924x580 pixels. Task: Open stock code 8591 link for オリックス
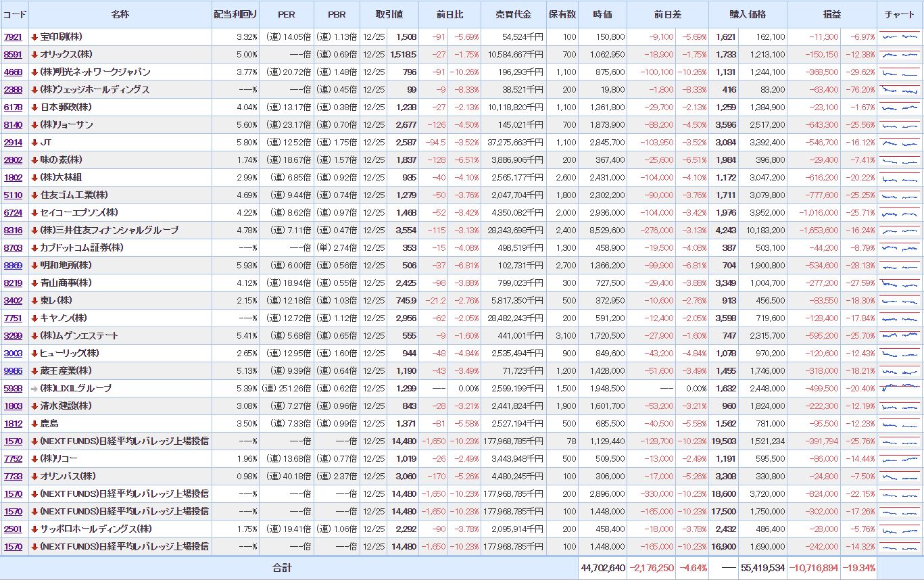[13, 55]
